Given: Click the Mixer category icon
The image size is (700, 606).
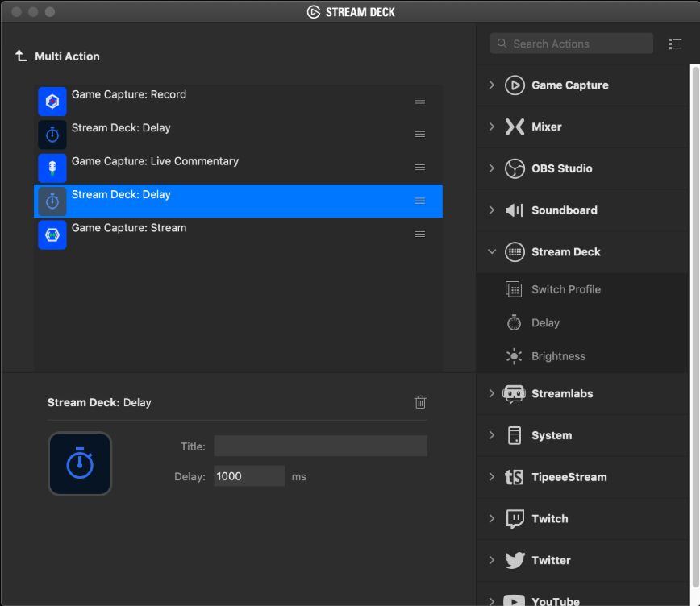Looking at the screenshot, I should pyautogui.click(x=515, y=127).
